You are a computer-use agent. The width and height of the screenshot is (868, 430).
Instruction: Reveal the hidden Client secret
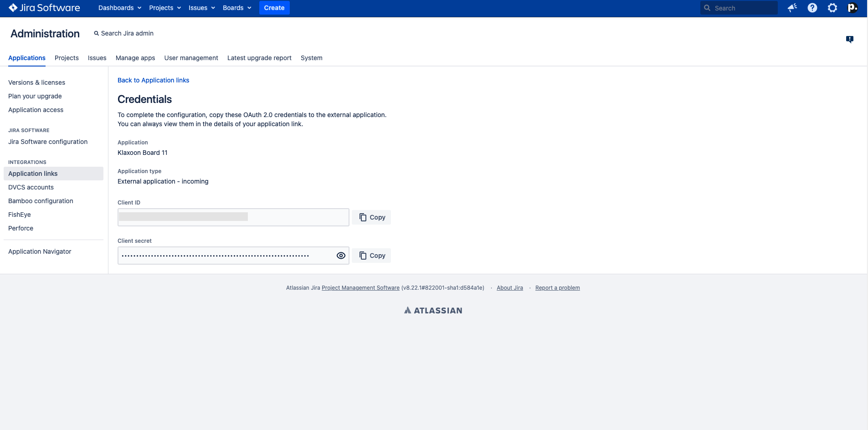tap(341, 256)
